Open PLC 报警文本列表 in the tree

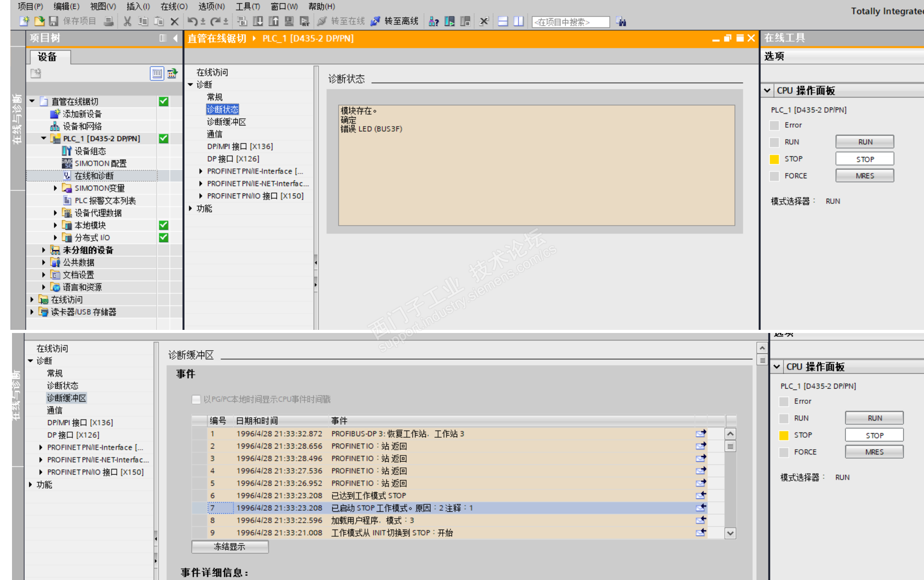105,201
